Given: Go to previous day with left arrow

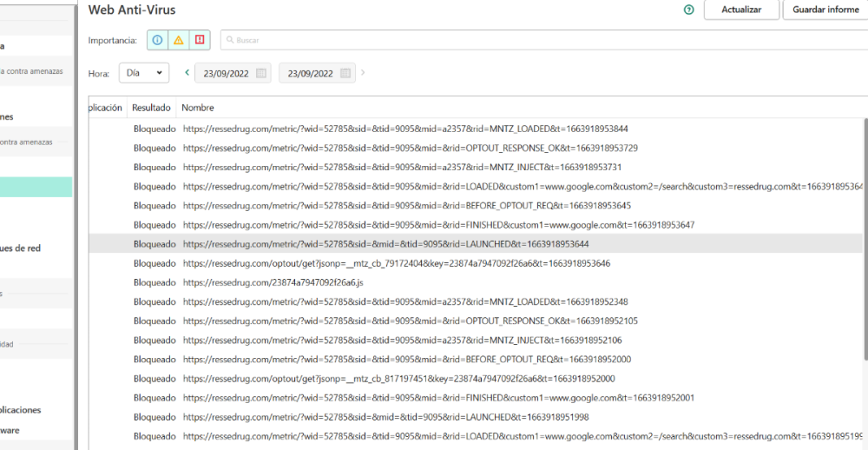Looking at the screenshot, I should coord(187,72).
